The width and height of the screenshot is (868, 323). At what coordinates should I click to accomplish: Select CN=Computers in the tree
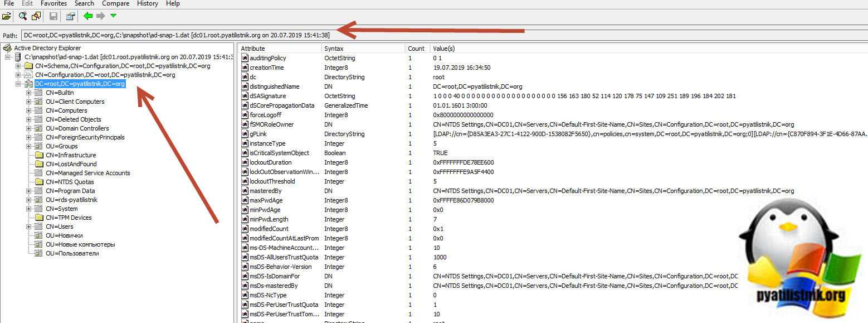coord(66,110)
